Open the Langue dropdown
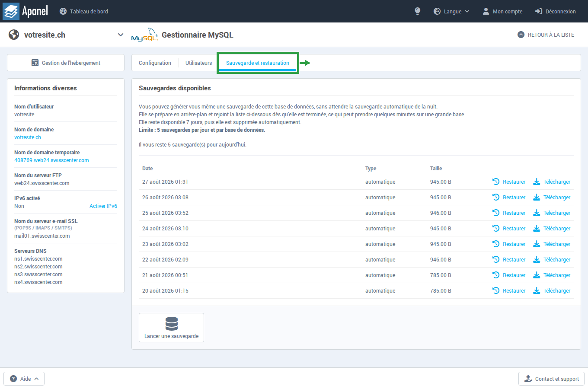 click(451, 11)
